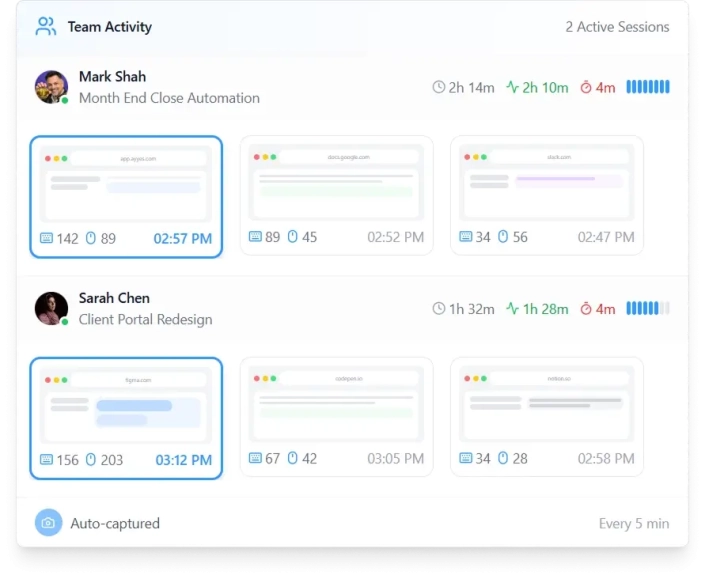Click the Auto-captured label

[115, 523]
